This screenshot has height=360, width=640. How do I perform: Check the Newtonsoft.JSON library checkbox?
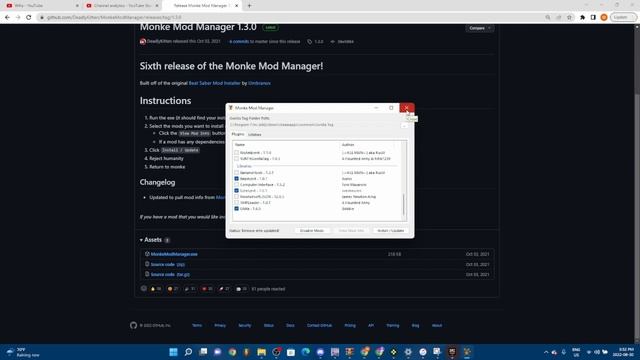click(236, 196)
